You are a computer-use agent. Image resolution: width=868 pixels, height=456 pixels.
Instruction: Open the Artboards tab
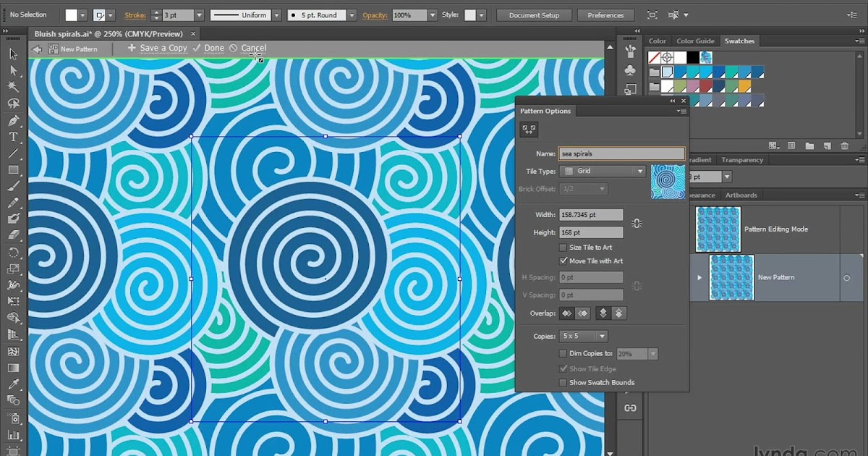tap(741, 195)
